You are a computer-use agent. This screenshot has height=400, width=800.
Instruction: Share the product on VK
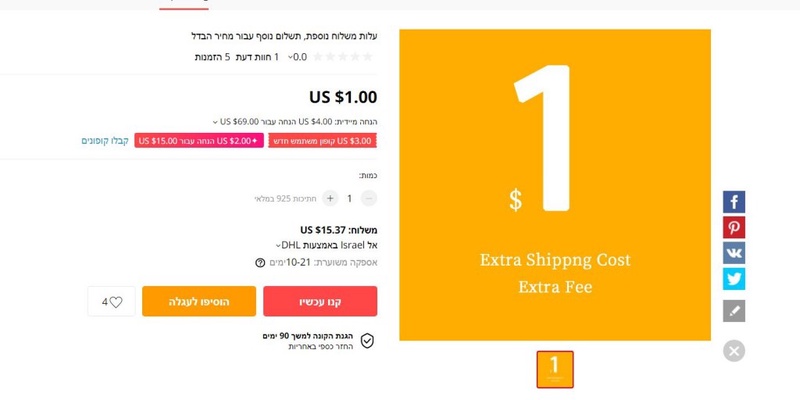[734, 252]
